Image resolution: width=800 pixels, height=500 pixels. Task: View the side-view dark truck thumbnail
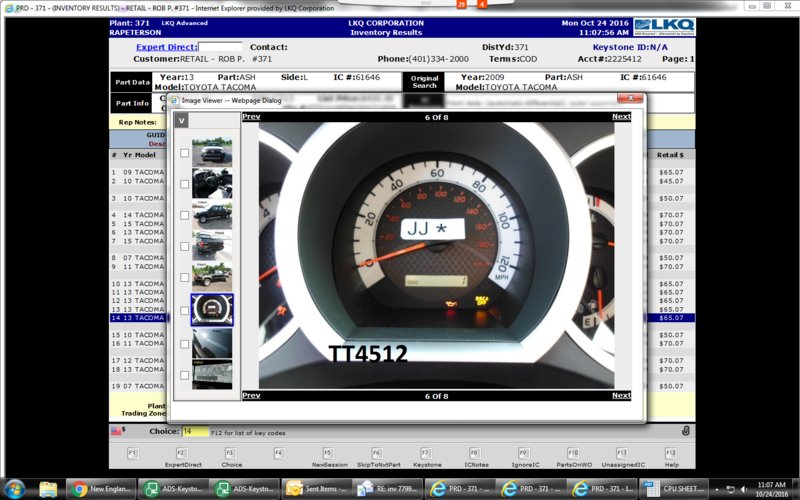212,214
